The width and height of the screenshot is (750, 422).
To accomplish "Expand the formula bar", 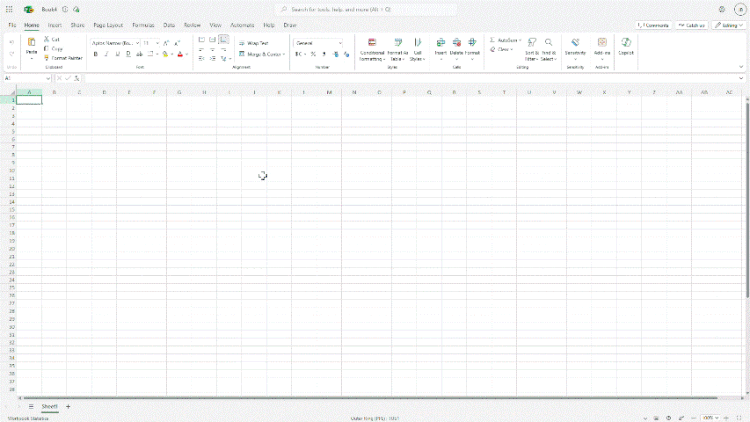I will click(741, 78).
